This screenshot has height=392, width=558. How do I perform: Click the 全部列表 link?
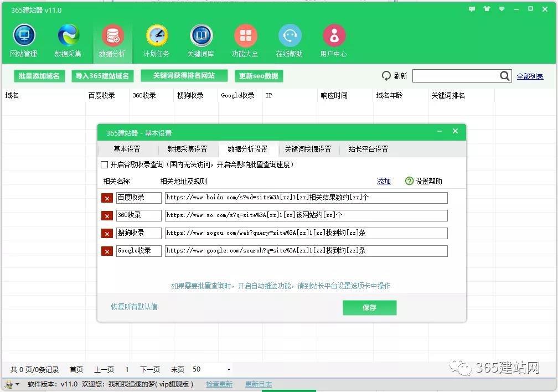[530, 76]
